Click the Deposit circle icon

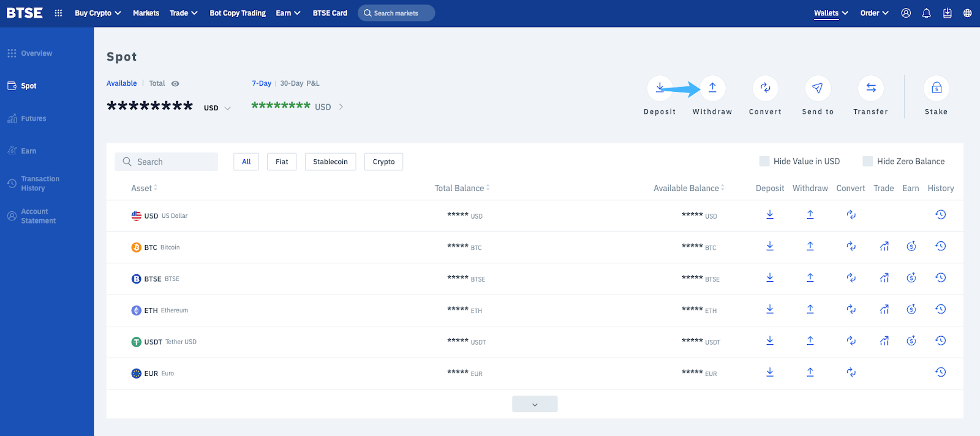(660, 88)
